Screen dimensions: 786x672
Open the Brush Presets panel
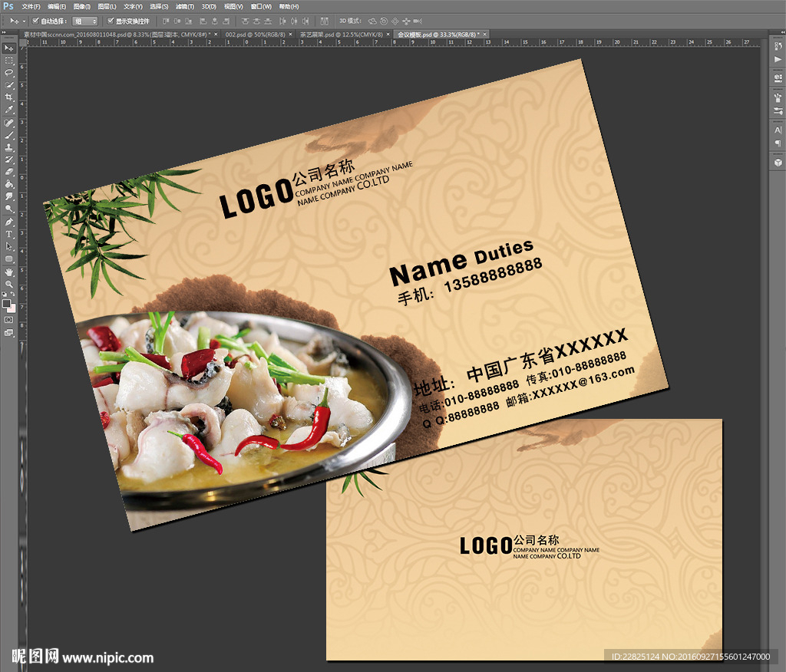click(x=778, y=97)
